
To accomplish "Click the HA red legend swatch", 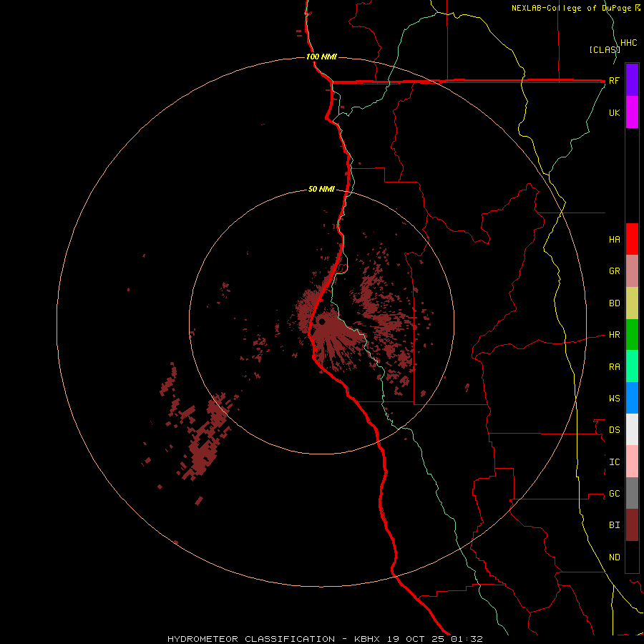I will pyautogui.click(x=632, y=239).
